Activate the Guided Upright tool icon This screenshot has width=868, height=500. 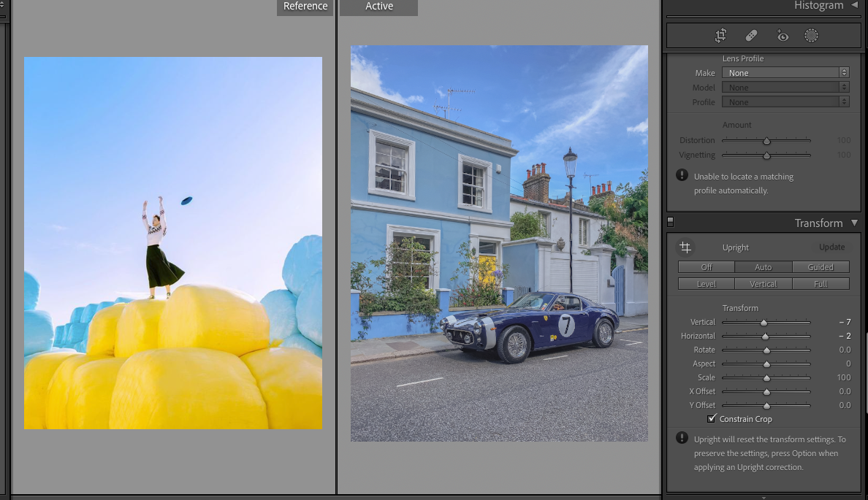(685, 247)
